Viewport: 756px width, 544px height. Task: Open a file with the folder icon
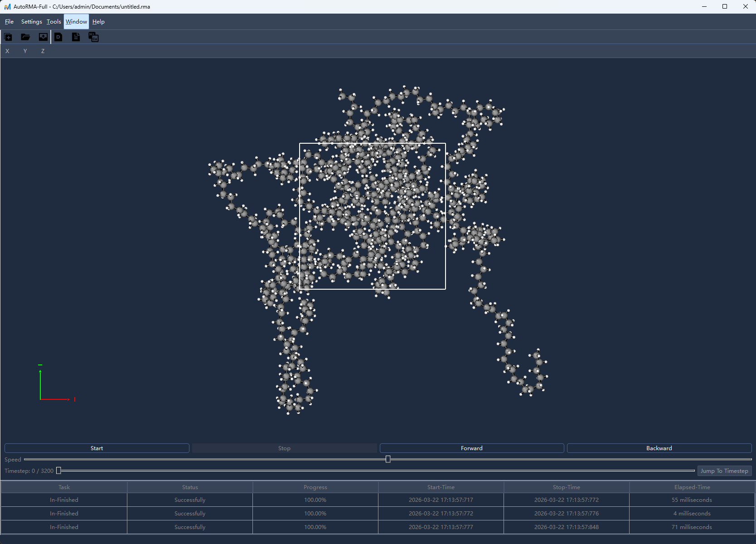tap(25, 37)
